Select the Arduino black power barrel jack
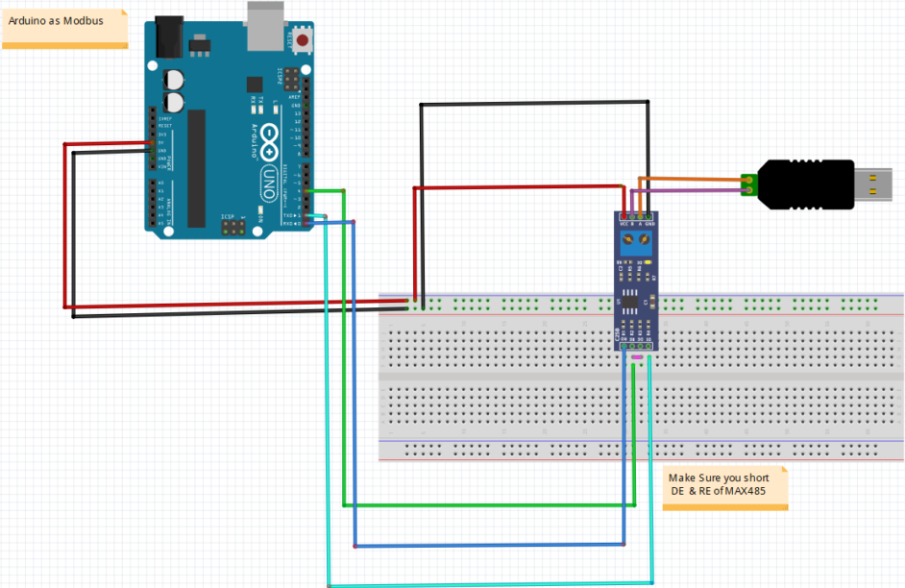Image resolution: width=905 pixels, height=588 pixels. (169, 37)
